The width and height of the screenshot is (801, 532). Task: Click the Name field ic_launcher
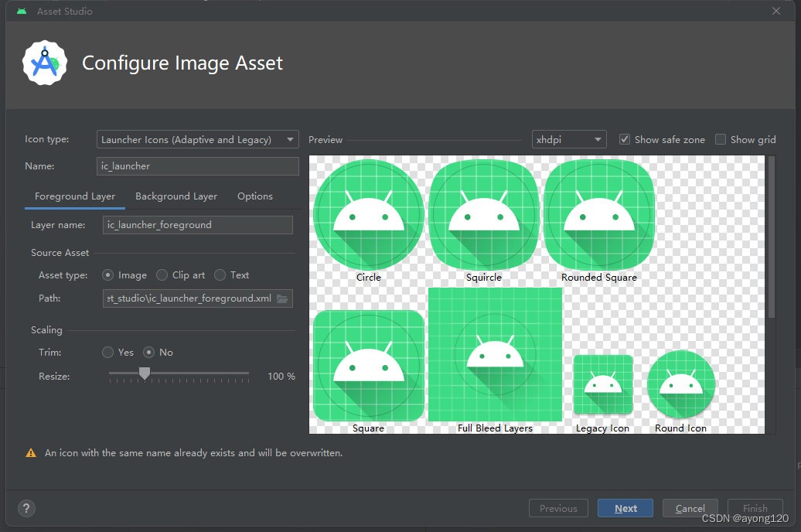[x=198, y=166]
